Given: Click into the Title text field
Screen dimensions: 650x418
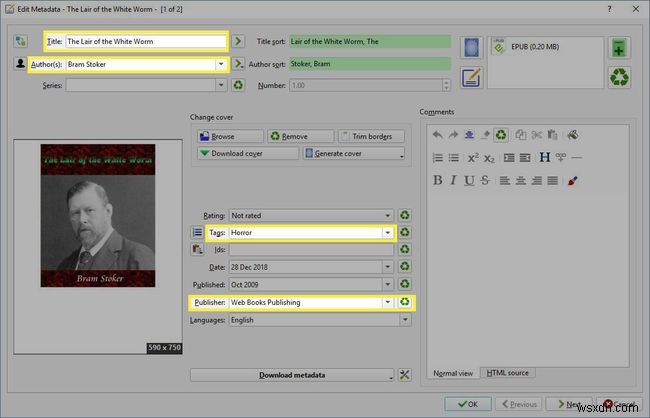Looking at the screenshot, I should coord(144,42).
